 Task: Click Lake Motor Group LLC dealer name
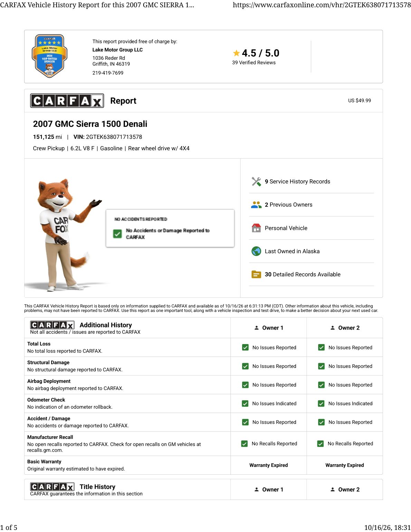tap(117, 50)
